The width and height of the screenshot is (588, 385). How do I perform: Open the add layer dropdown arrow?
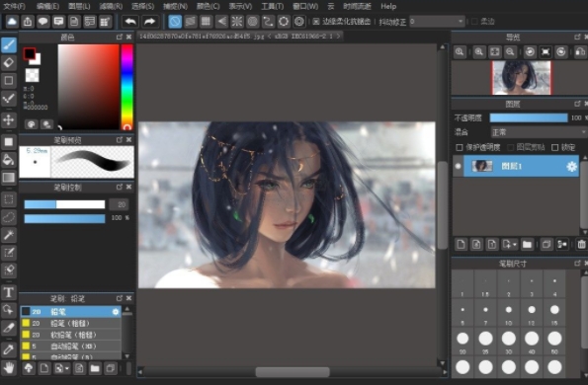tap(515, 245)
